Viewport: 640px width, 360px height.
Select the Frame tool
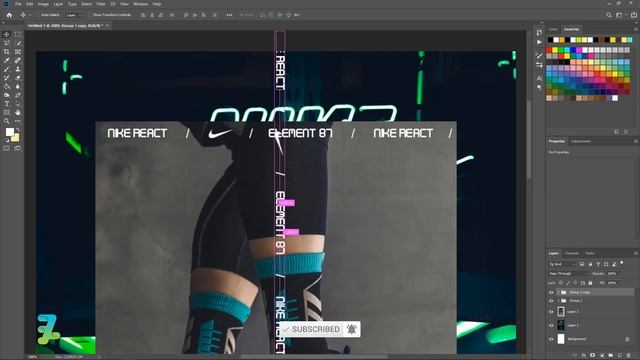point(18,52)
